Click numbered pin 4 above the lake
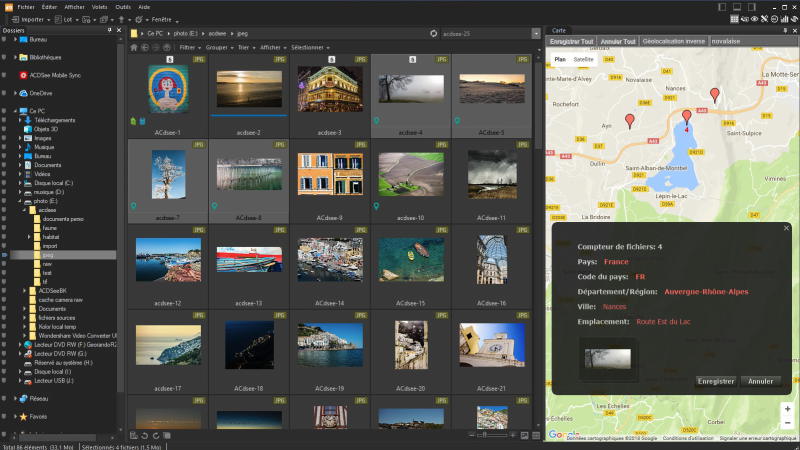The width and height of the screenshot is (800, 450). [x=687, y=118]
